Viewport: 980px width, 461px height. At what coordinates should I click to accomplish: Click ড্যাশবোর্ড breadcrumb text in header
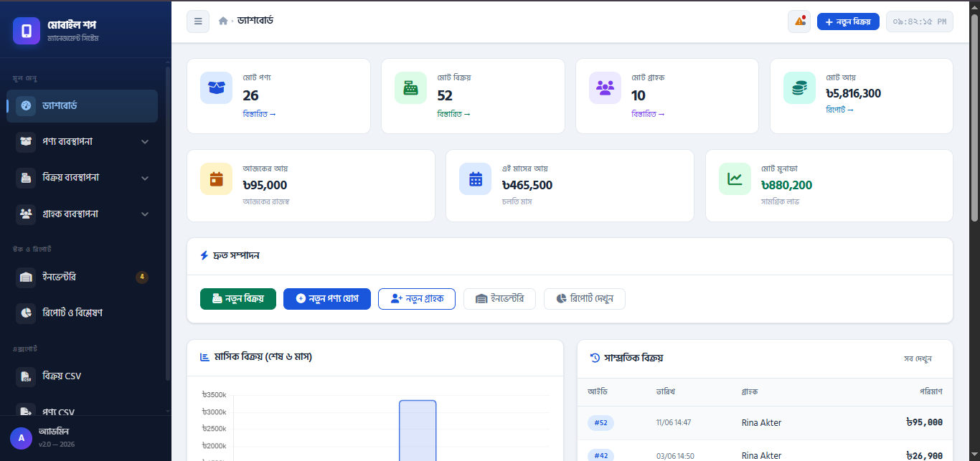(255, 21)
